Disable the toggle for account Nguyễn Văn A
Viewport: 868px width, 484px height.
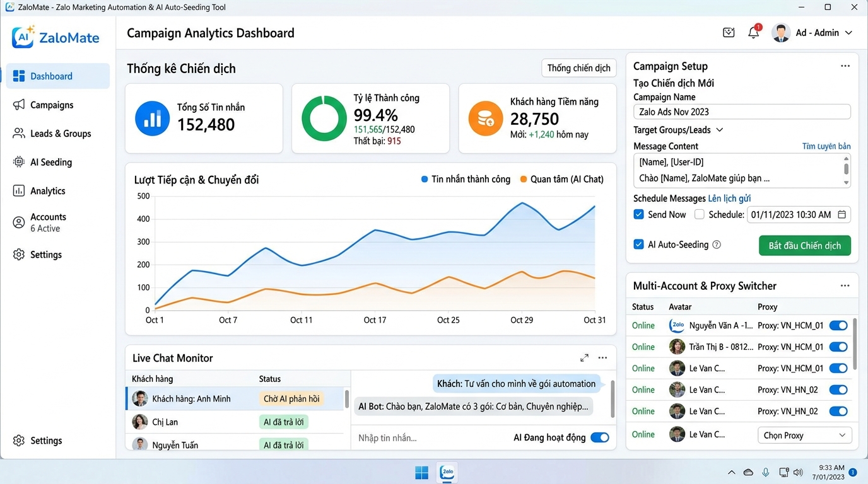coord(838,326)
